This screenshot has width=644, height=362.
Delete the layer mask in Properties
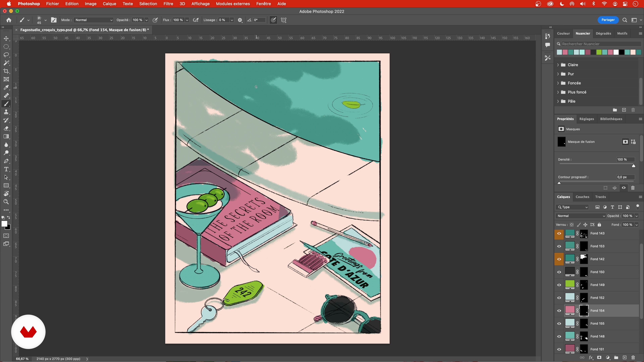(633, 188)
